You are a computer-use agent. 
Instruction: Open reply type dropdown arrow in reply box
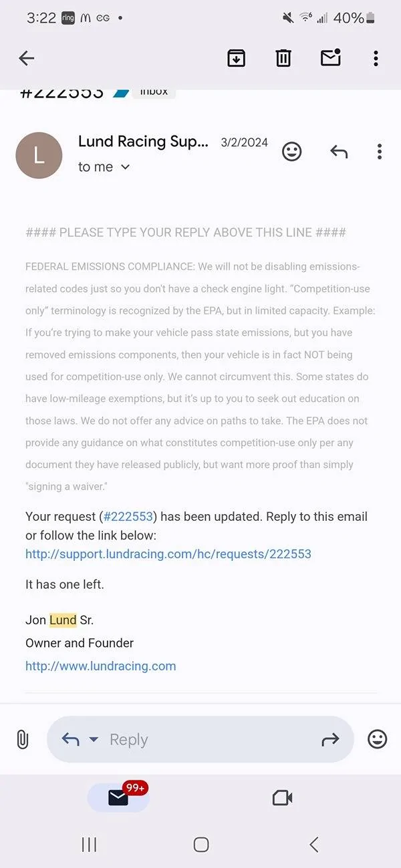(x=94, y=739)
